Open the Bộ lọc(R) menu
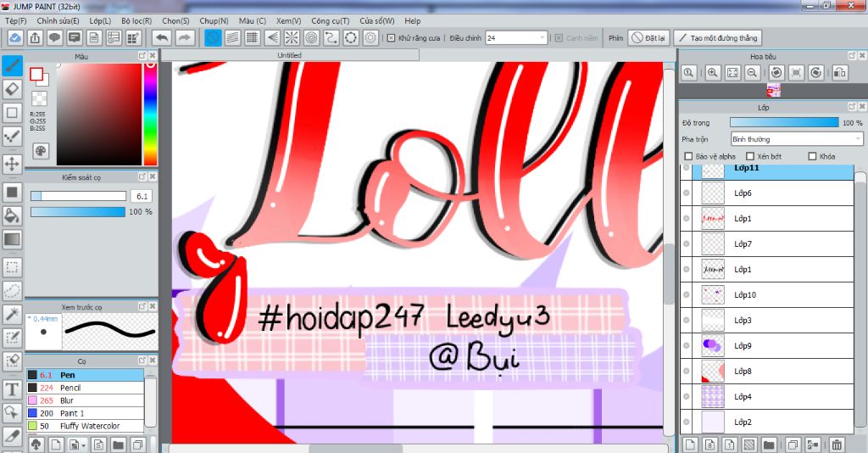The height and width of the screenshot is (453, 868). (136, 20)
